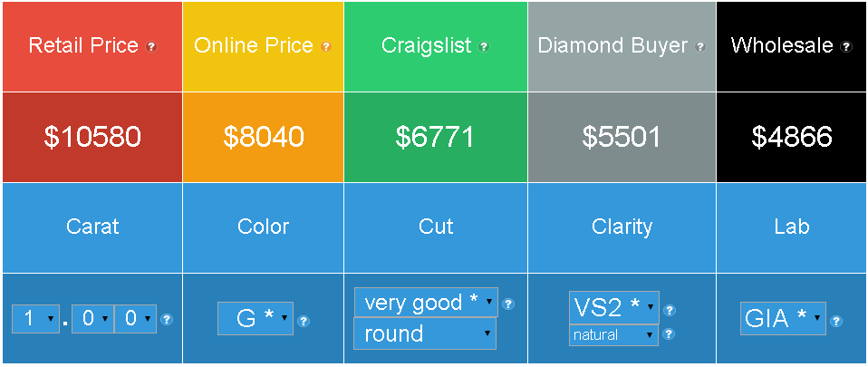Image resolution: width=868 pixels, height=367 pixels.
Task: Open the very good cut quality dropdown
Action: (x=425, y=303)
